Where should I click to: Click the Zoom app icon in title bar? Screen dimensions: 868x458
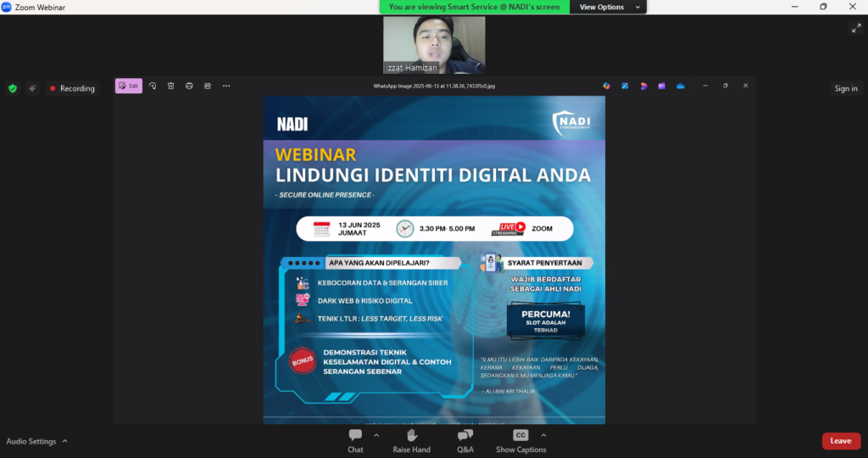[6, 7]
